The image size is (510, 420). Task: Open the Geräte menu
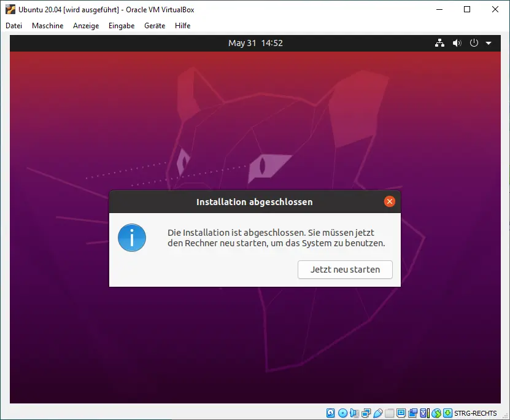click(155, 26)
